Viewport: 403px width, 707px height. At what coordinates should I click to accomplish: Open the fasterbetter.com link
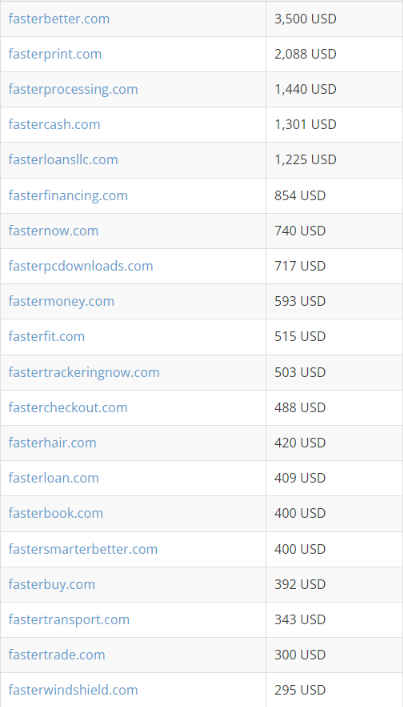(59, 19)
